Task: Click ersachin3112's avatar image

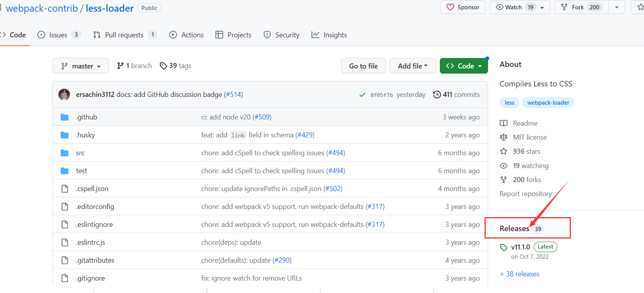Action: point(64,95)
